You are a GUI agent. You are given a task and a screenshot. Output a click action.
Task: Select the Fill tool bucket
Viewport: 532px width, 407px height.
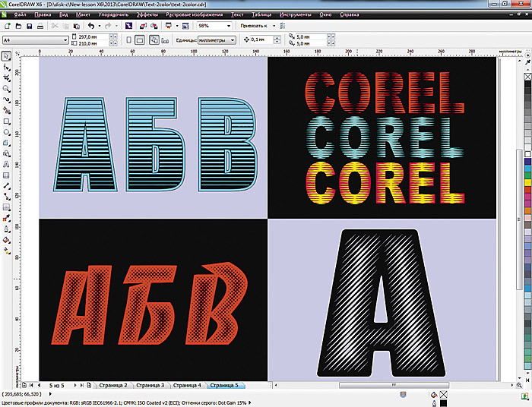[x=6, y=240]
